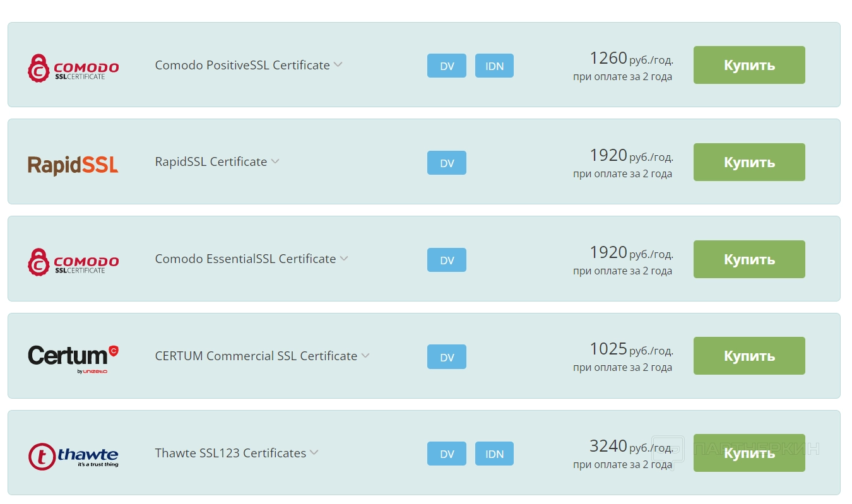
Task: Click the Comodo logo in the PositiveSSL row
Action: pos(73,67)
